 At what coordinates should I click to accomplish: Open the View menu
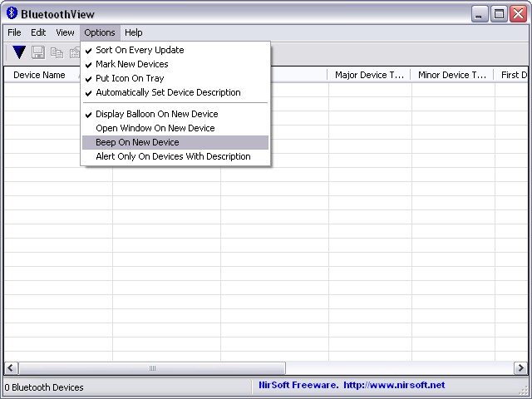[65, 32]
